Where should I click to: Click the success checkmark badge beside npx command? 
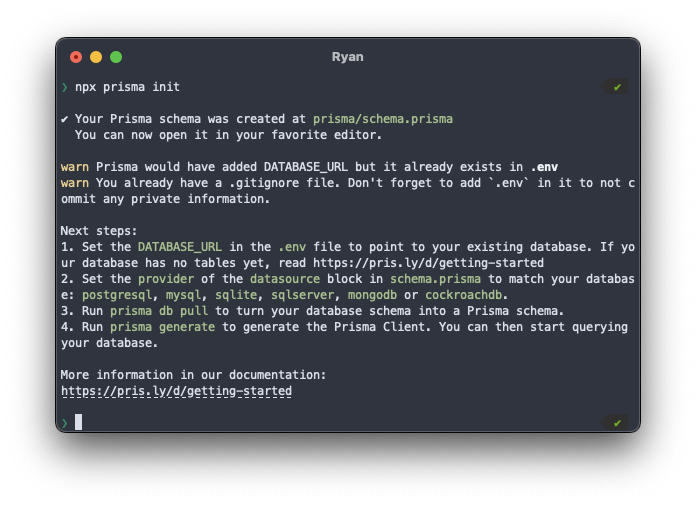tap(615, 87)
